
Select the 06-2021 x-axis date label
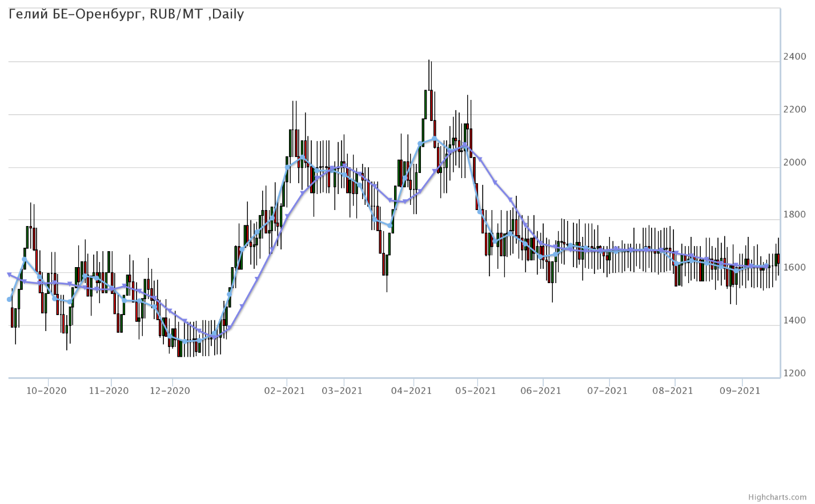tap(542, 391)
